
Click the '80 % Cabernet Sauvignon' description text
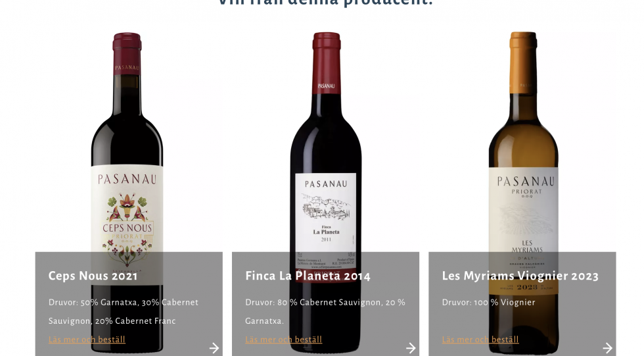click(325, 312)
